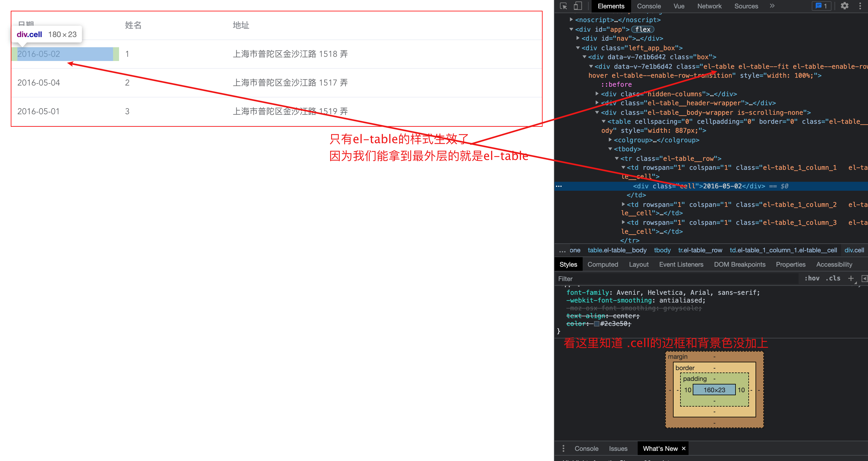868x461 pixels.
Task: Toggle the :hov element state button
Action: click(812, 278)
